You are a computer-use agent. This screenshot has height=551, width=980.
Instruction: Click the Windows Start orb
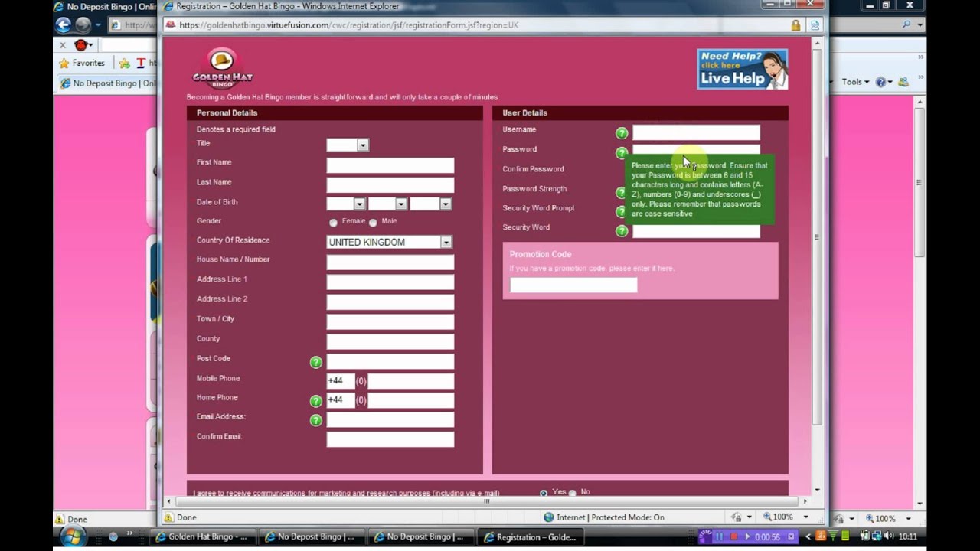[x=73, y=536]
